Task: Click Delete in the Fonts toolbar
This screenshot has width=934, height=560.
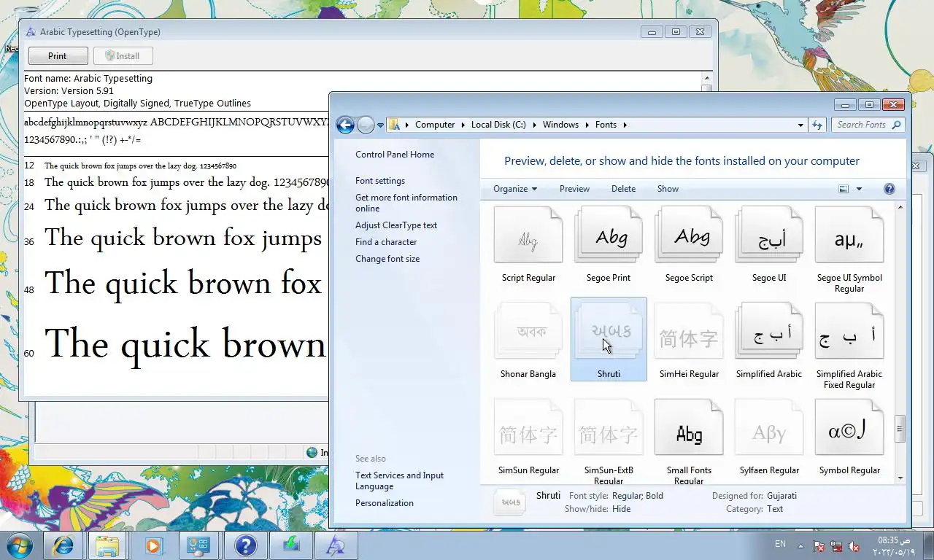Action: point(623,189)
